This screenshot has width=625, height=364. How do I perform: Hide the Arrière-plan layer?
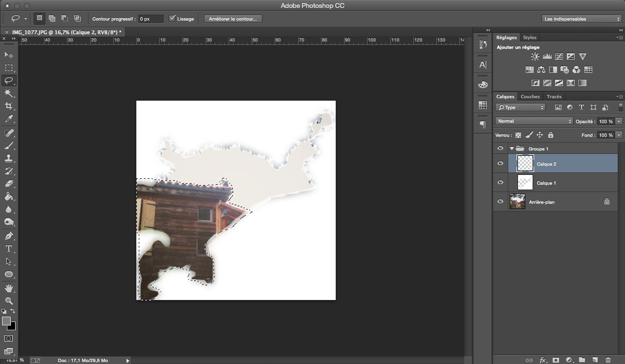500,201
